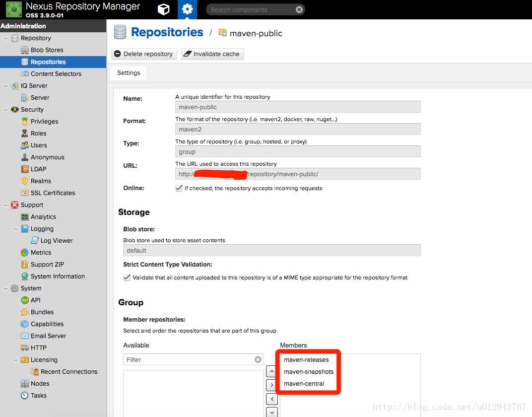Open the HTTP truck icon
Screen dimensions: 532x417
point(24,348)
